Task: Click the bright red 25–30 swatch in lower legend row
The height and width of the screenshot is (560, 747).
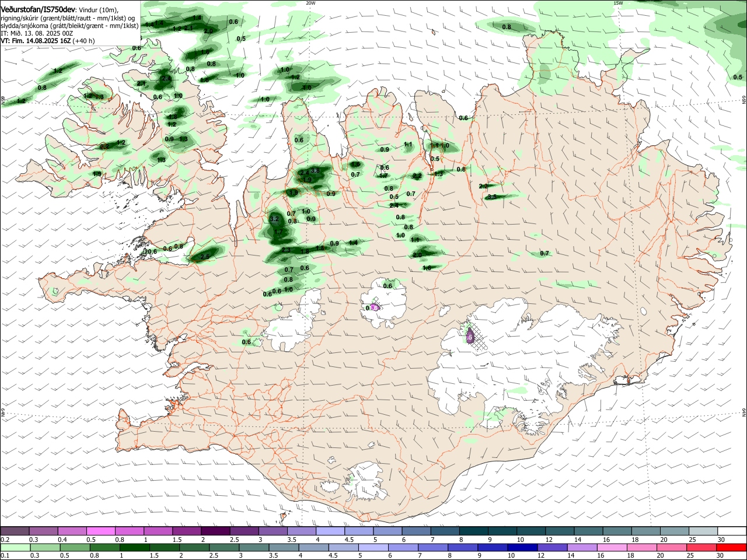Action: (731, 548)
